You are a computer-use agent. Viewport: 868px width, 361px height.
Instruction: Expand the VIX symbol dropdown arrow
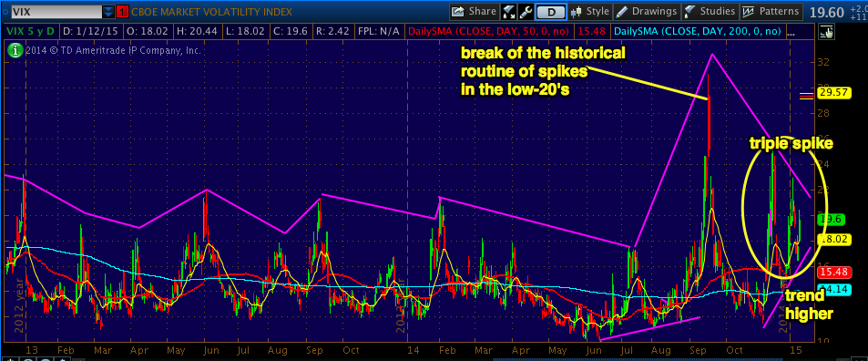point(109,12)
